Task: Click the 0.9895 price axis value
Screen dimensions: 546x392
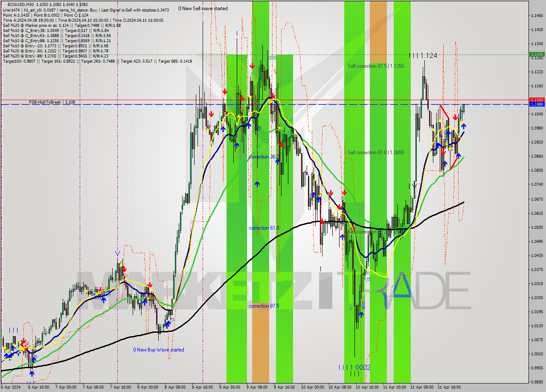Action: point(537,382)
